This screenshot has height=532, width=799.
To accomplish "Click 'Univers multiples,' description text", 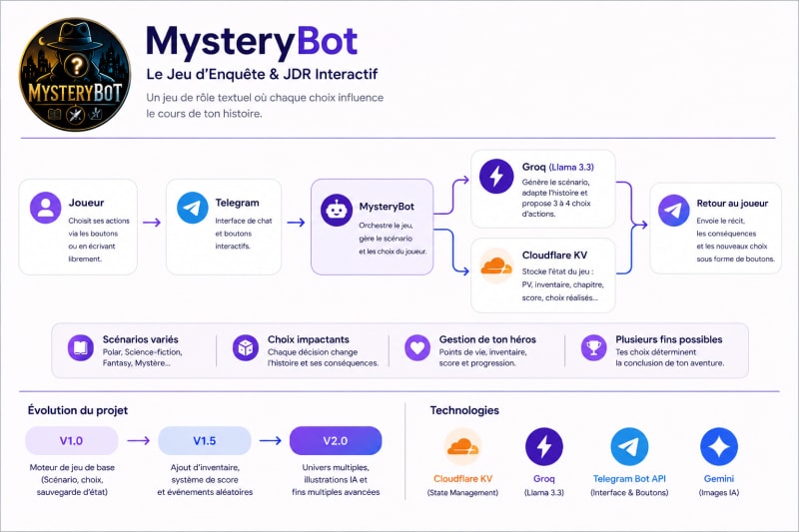I will coord(336,467).
